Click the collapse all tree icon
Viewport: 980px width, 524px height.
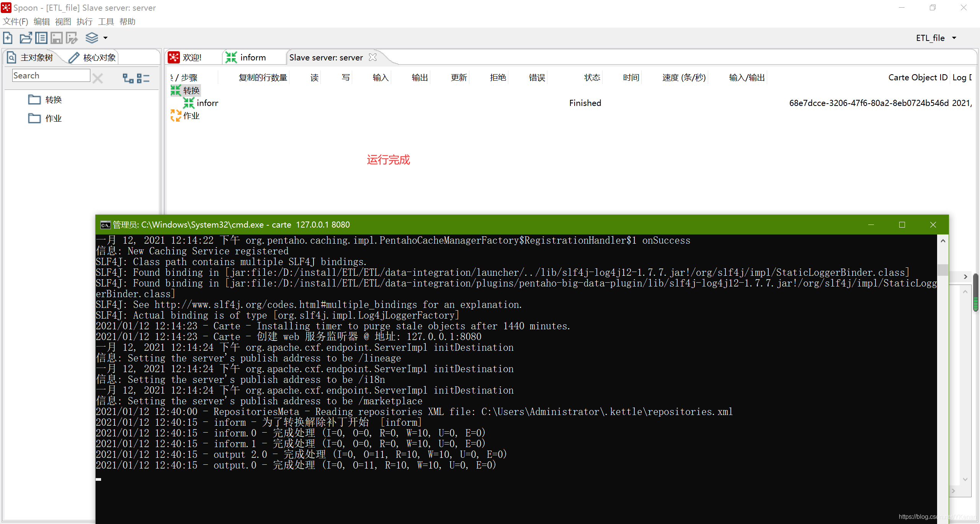[x=143, y=78]
